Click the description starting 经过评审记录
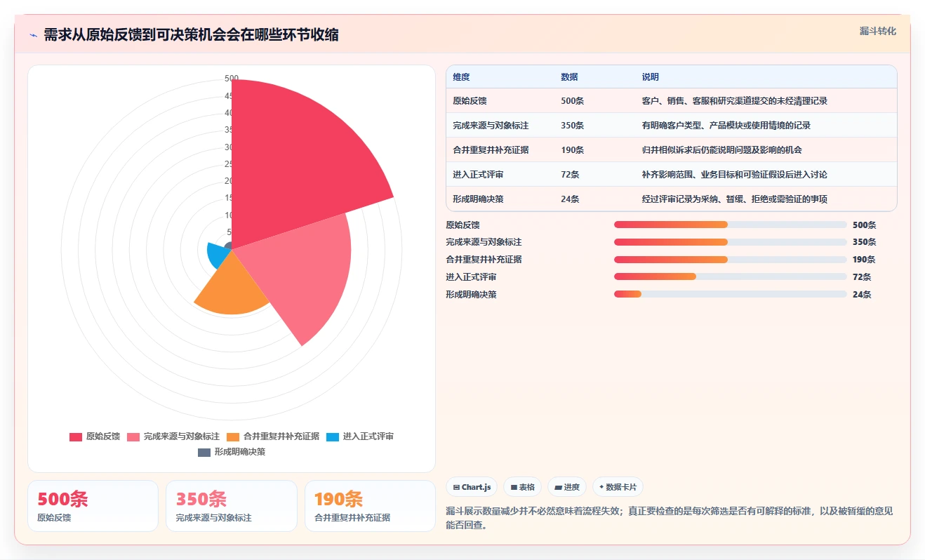 tap(734, 199)
